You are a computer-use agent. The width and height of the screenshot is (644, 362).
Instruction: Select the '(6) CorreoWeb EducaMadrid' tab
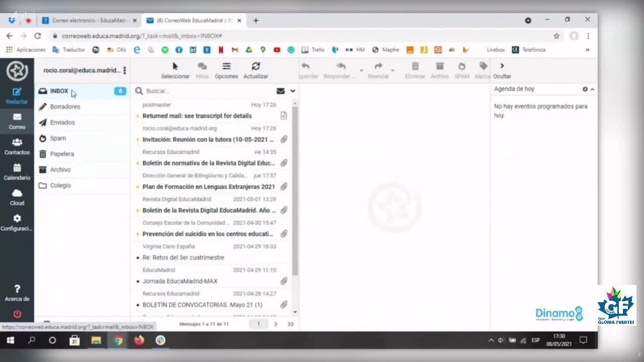pyautogui.click(x=194, y=21)
